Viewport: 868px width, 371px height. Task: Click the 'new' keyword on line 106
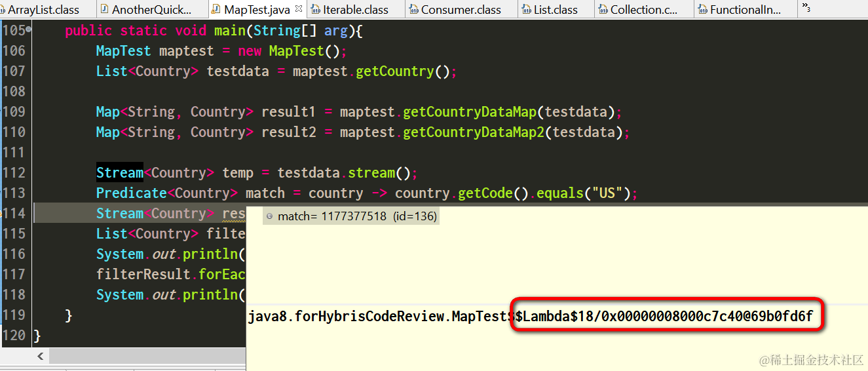[x=250, y=50]
